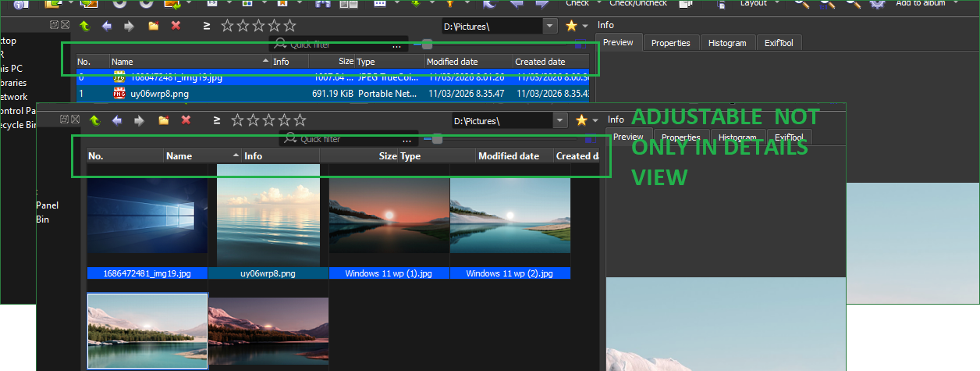Image resolution: width=980 pixels, height=371 pixels.
Task: Click green up-folder arrow in lower window
Action: (x=94, y=120)
